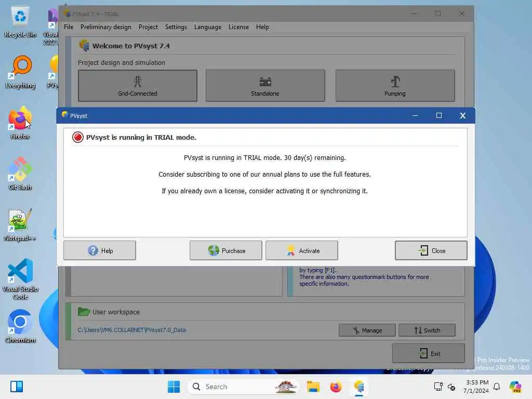Open the user workspace path link
This screenshot has height=399, width=532.
click(x=131, y=330)
